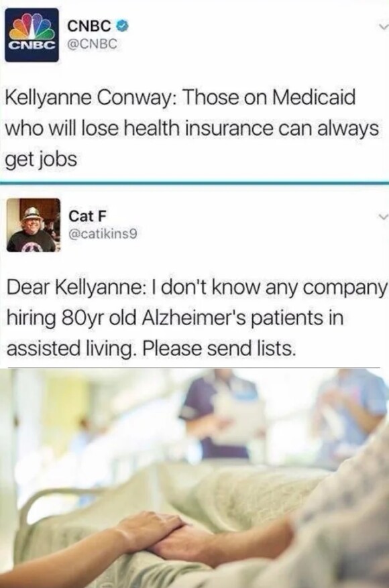Click the blue verified badge beside CNBC
Image resolution: width=389 pixels, height=588 pixels.
click(123, 26)
